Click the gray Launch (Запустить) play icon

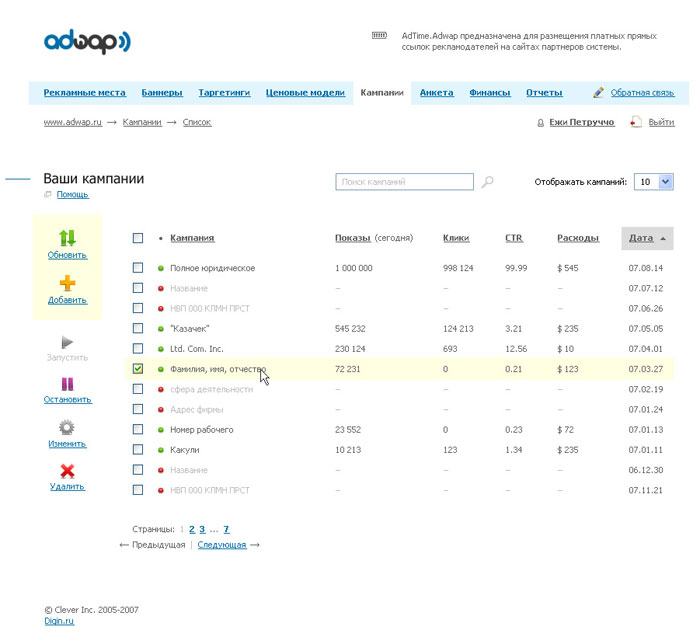tap(67, 341)
